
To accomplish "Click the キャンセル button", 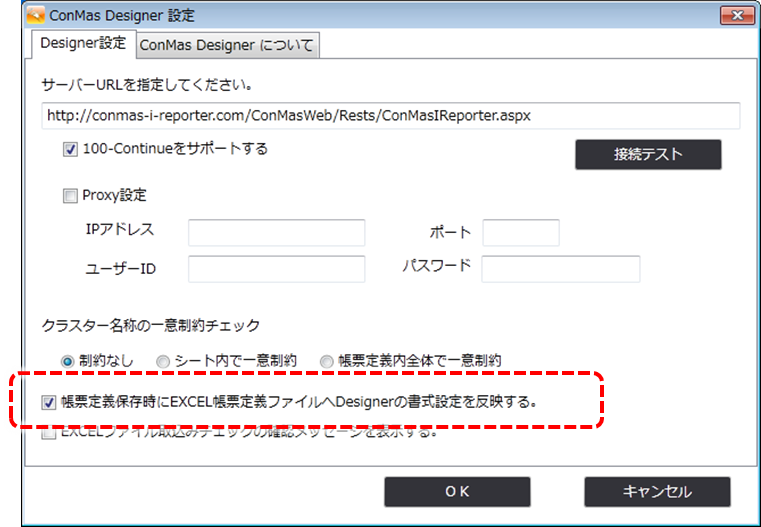I will [x=657, y=491].
